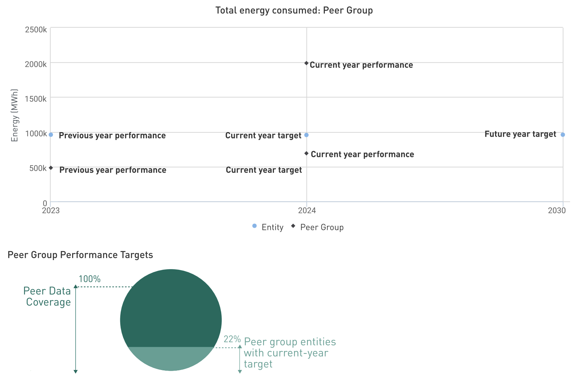Image resolution: width=588 pixels, height=387 pixels.
Task: Click Peer Group diamond below 1000k in 2024
Action: point(306,153)
